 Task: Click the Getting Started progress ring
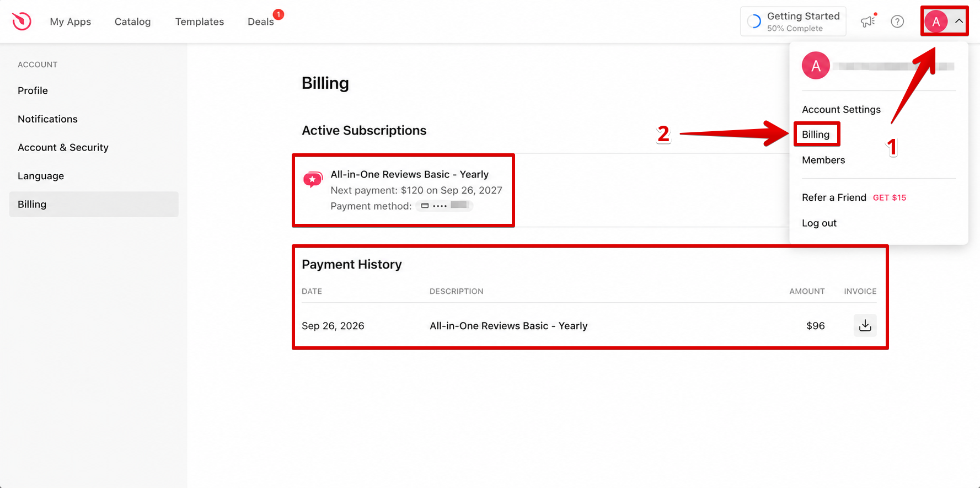coord(754,22)
